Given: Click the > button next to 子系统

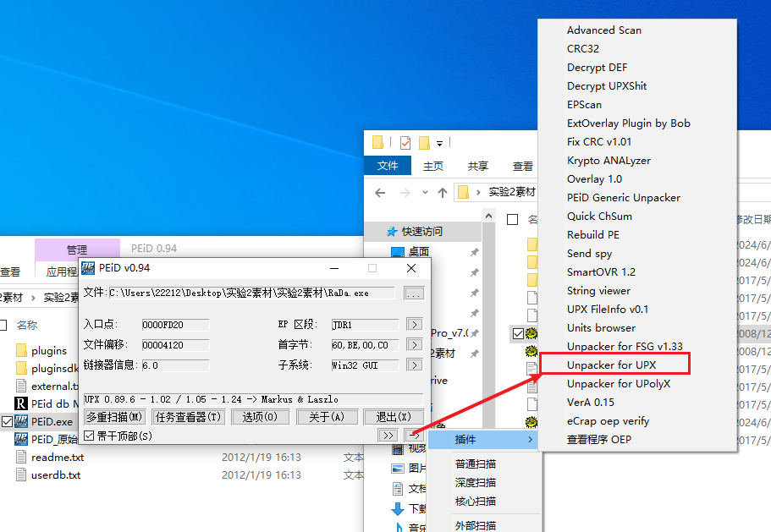Looking at the screenshot, I should (x=415, y=365).
